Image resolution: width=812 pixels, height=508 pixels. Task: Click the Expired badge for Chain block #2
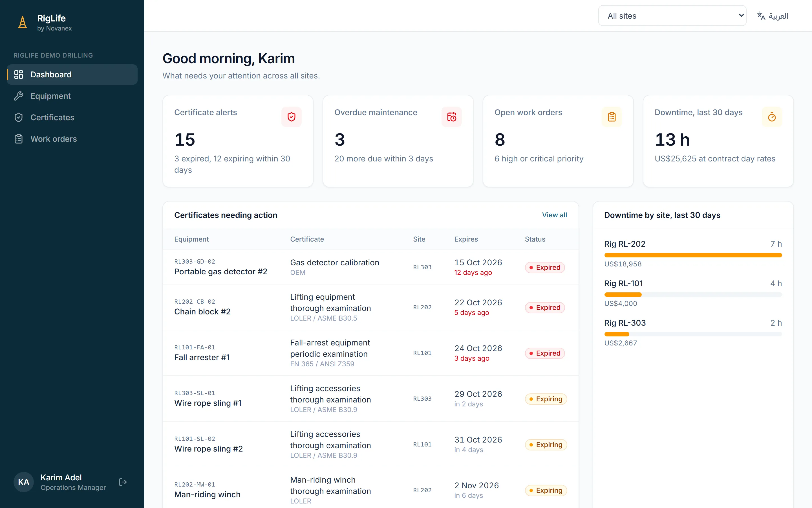click(545, 307)
